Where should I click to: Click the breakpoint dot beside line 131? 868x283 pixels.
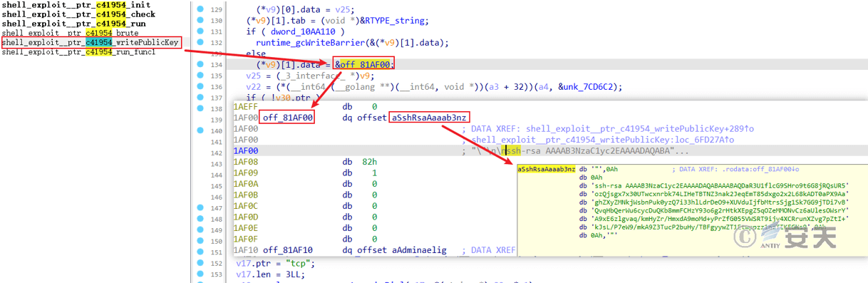200,31
